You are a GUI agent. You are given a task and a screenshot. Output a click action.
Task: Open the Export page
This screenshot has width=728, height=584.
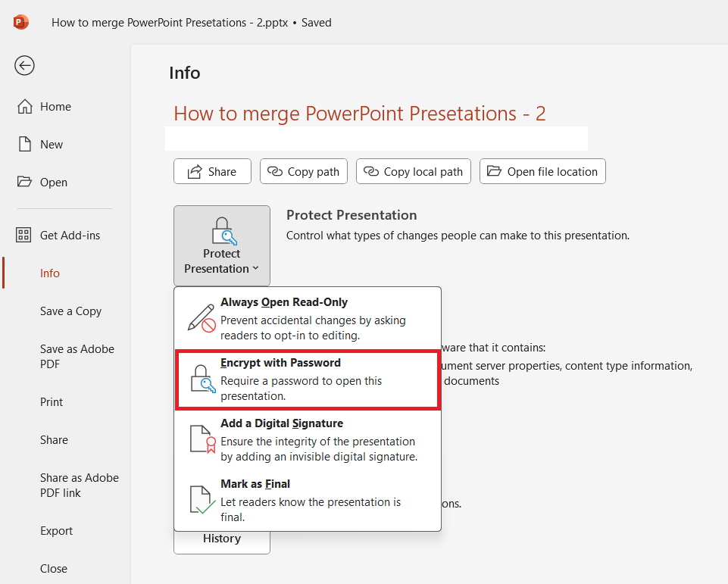(x=56, y=531)
